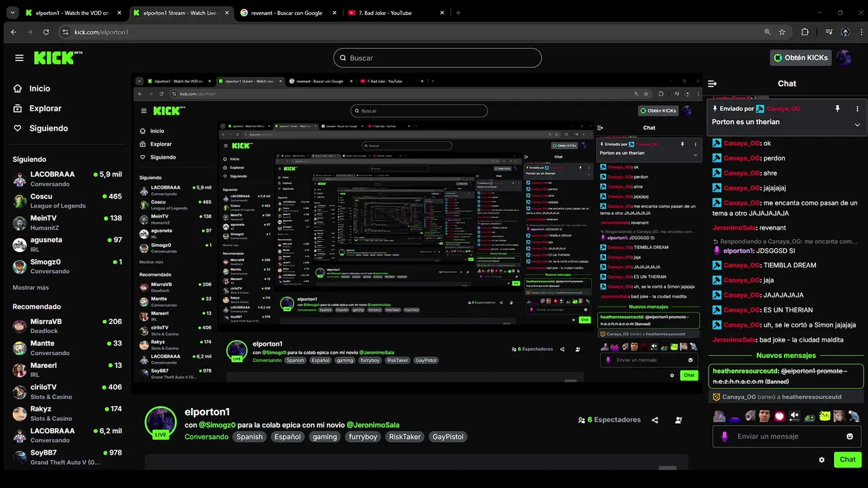Open the SoyBB7 recommended channel

[66, 457]
